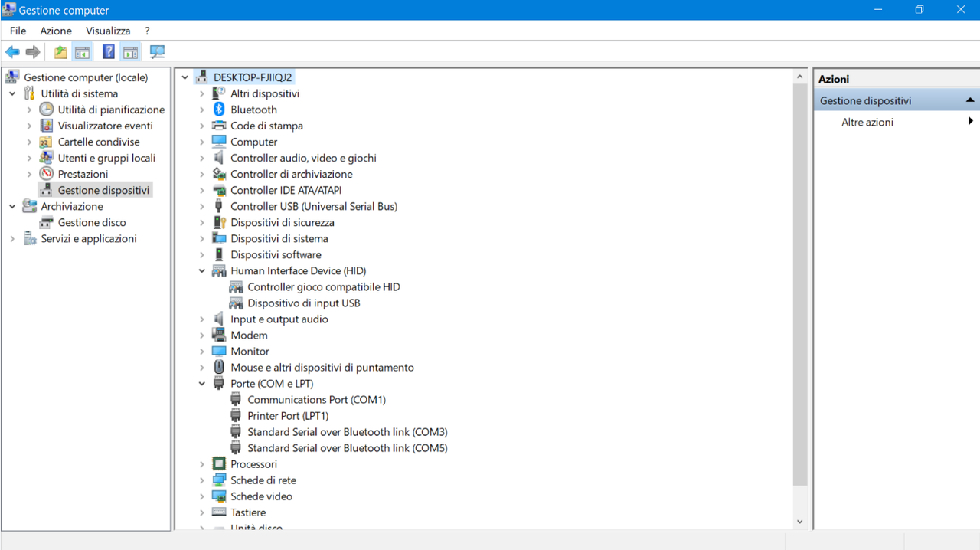The width and height of the screenshot is (980, 550).
Task: Select Standard Serial over Bluetooth link (COM3)
Action: click(348, 432)
